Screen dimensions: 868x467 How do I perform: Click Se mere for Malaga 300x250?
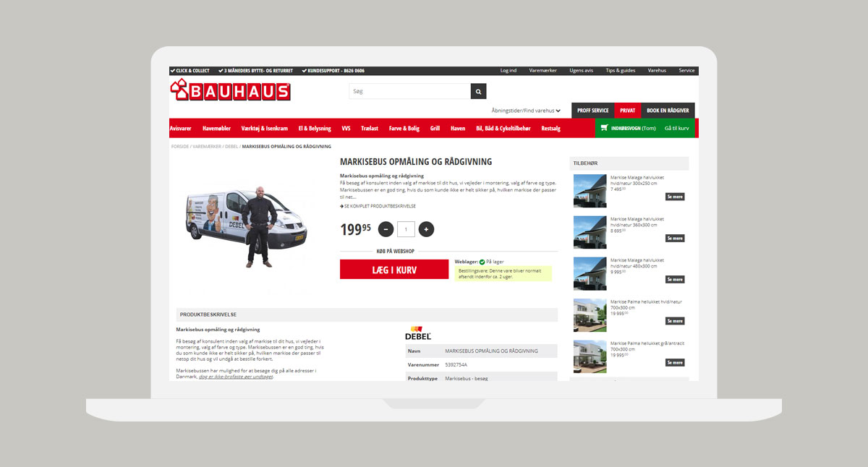click(675, 197)
